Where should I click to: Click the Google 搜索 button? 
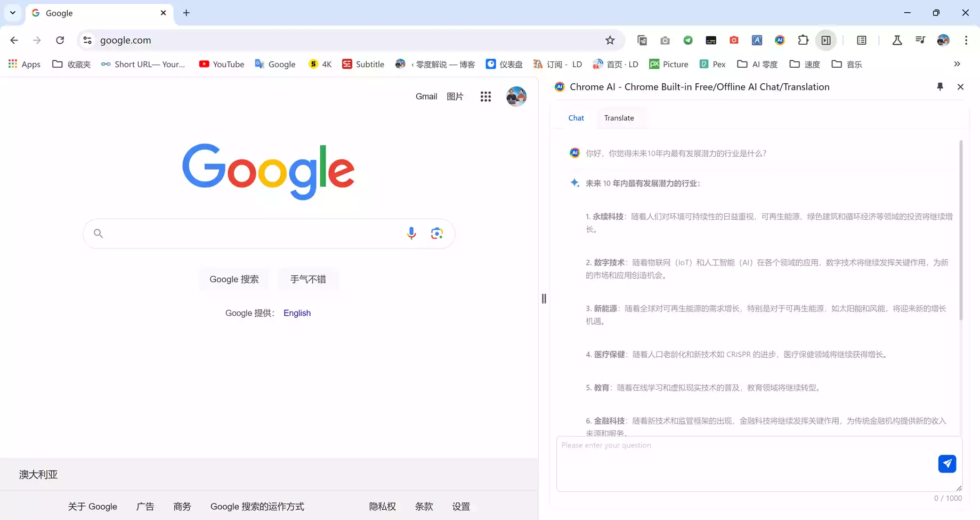[x=234, y=279]
